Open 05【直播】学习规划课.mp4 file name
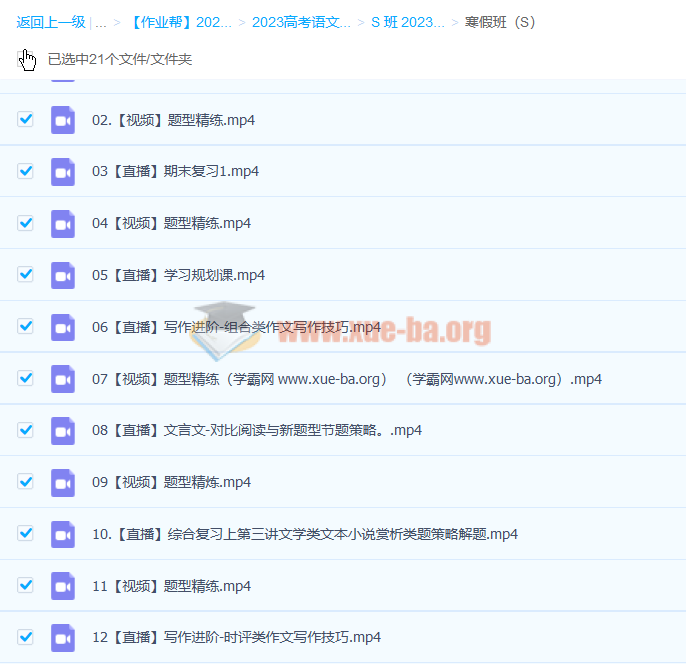686x664 pixels. tap(178, 275)
